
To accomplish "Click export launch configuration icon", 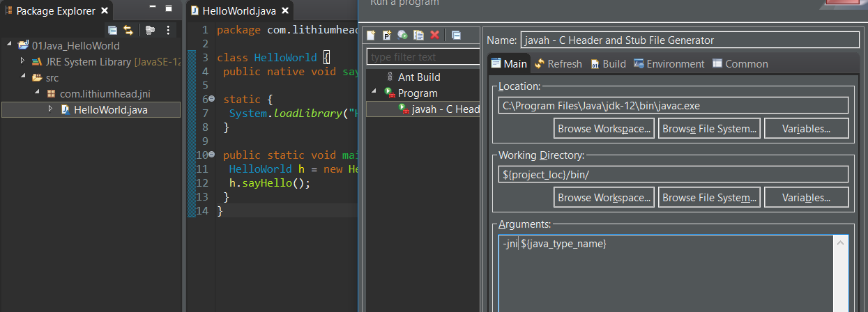I will coord(402,35).
